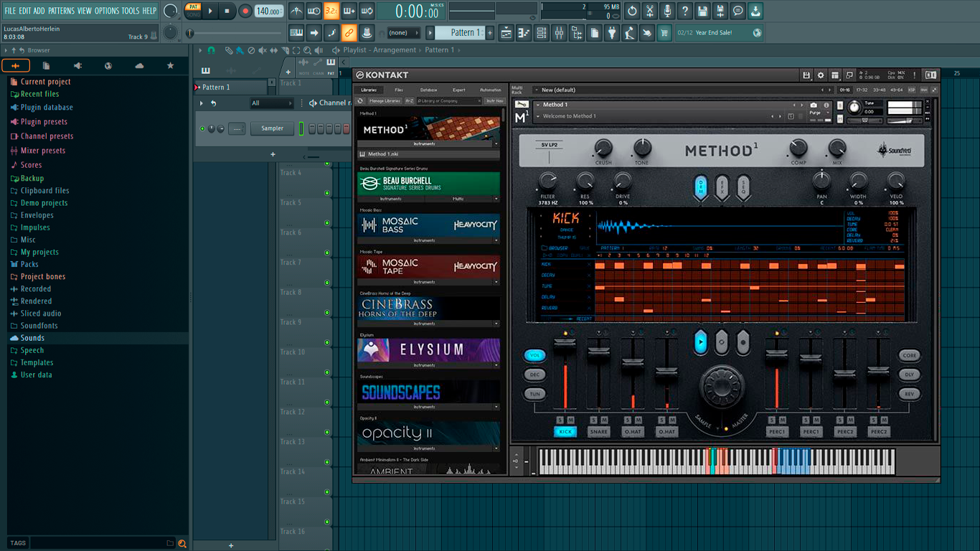Click the tags search magnifier icon
The height and width of the screenshot is (551, 980).
coord(182,543)
